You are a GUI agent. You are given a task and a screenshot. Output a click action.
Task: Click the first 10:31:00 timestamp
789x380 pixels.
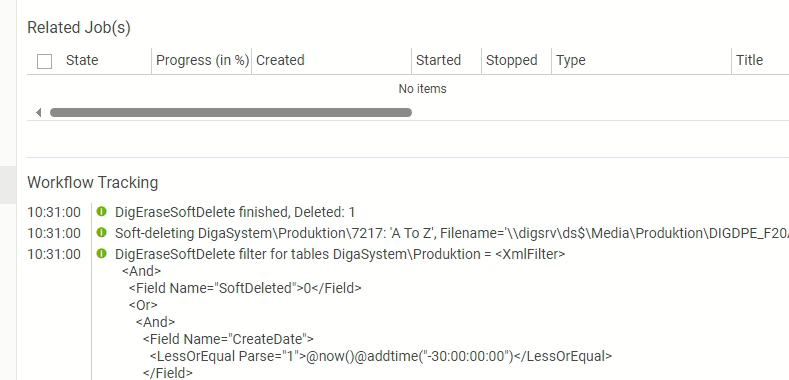(54, 212)
